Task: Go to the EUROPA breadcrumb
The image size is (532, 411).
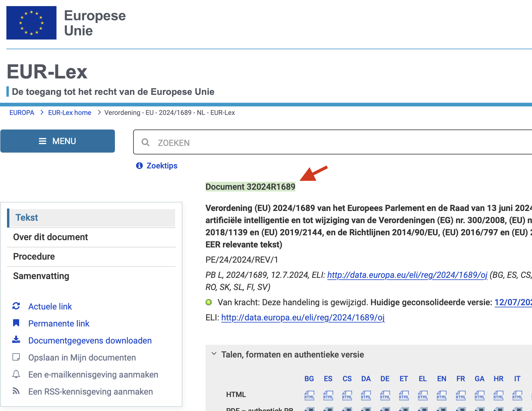Action: 22,112
